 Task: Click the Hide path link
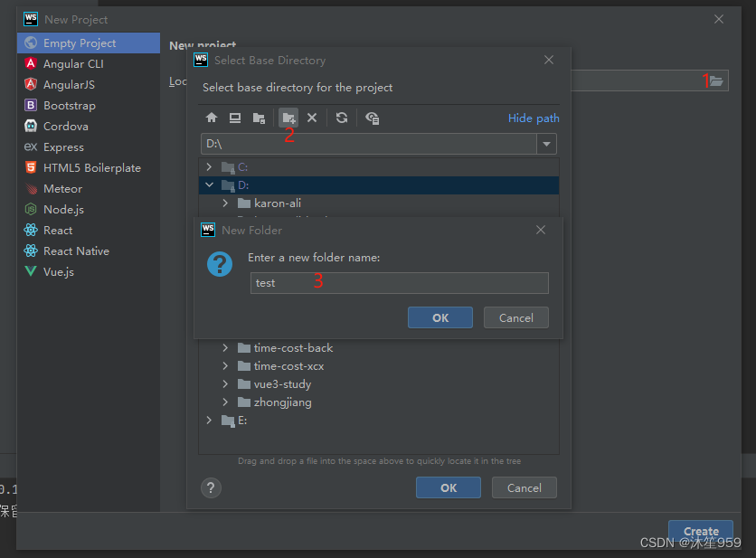(x=533, y=118)
